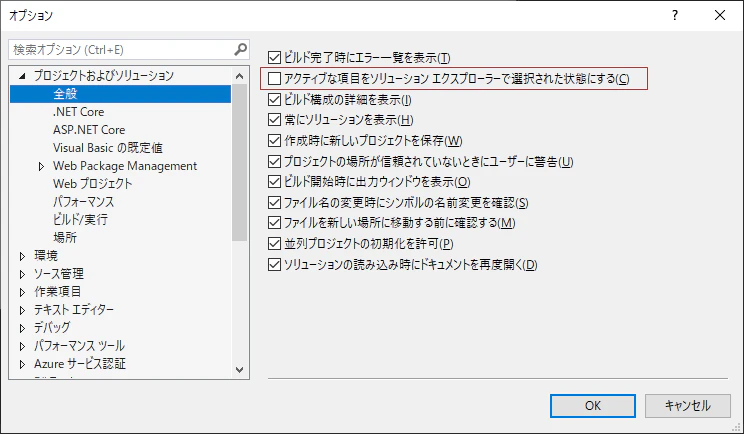Image resolution: width=744 pixels, height=434 pixels.
Task: Collapse プロジェクトおよびソリューション tree node
Action: (x=23, y=76)
